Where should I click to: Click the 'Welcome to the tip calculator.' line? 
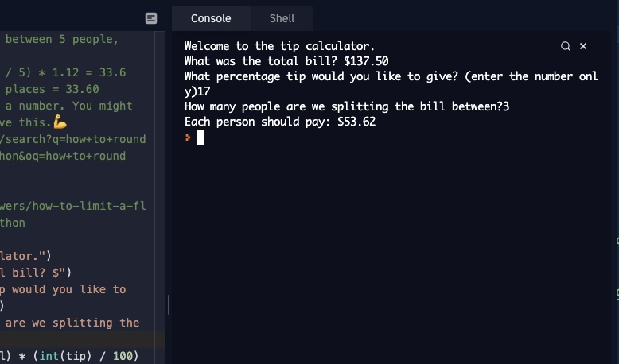[279, 46]
